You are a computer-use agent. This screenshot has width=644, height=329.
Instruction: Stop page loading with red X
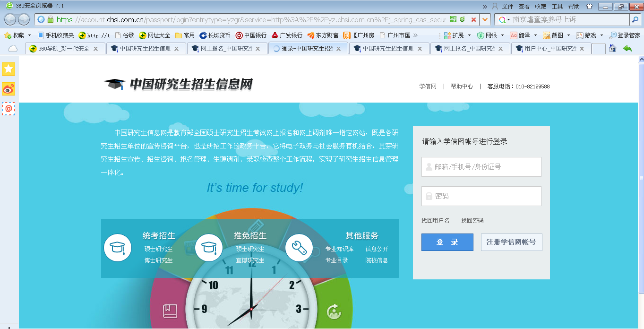tap(473, 19)
